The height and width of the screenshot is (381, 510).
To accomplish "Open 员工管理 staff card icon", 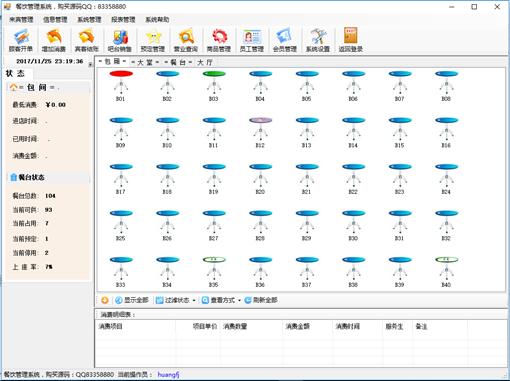I will (252, 40).
